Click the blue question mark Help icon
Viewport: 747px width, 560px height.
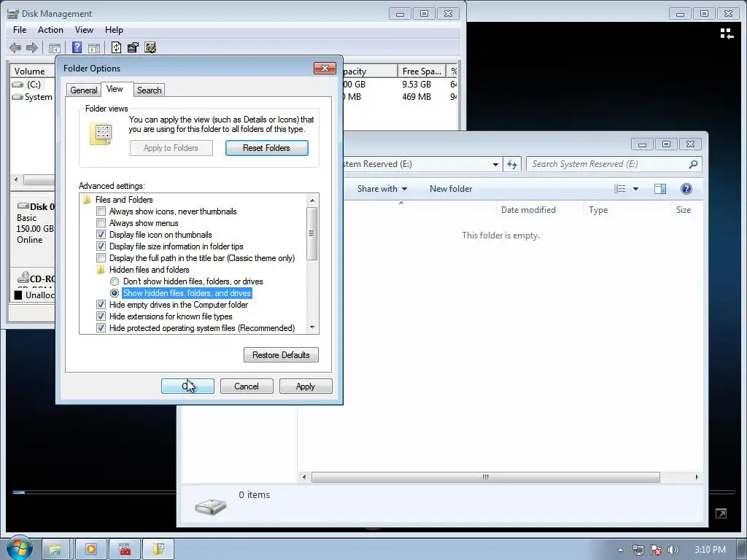[77, 47]
